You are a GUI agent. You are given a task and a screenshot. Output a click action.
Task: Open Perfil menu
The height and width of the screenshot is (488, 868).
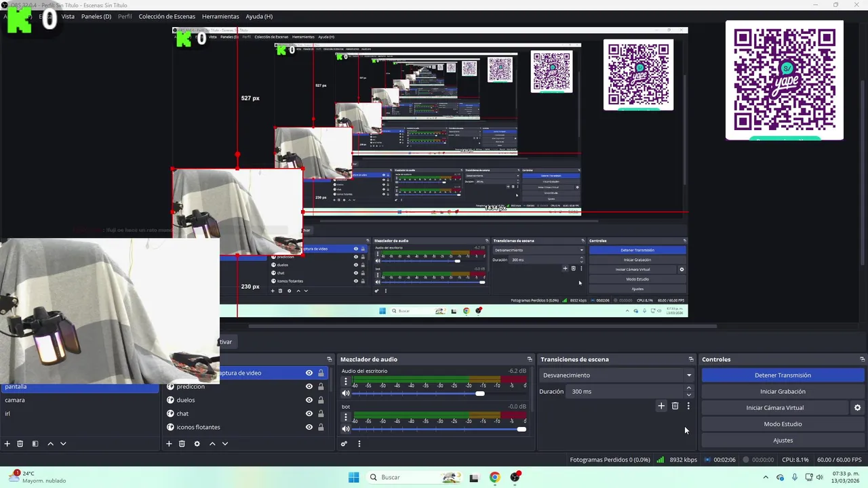click(125, 16)
